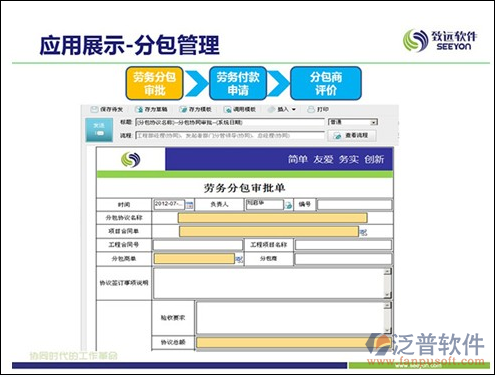495x377 pixels.
Task: Click the 打印 print icon
Action: (x=311, y=109)
